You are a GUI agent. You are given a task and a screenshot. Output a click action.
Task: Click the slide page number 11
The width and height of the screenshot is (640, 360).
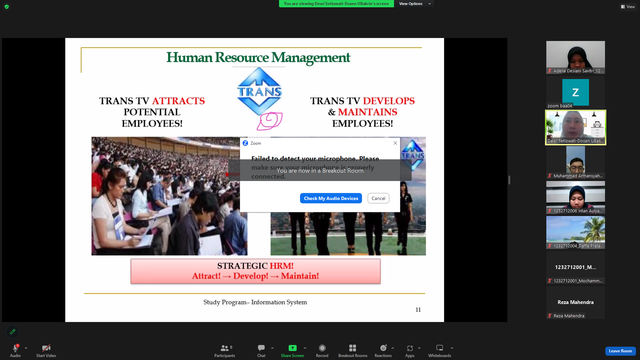pos(418,310)
